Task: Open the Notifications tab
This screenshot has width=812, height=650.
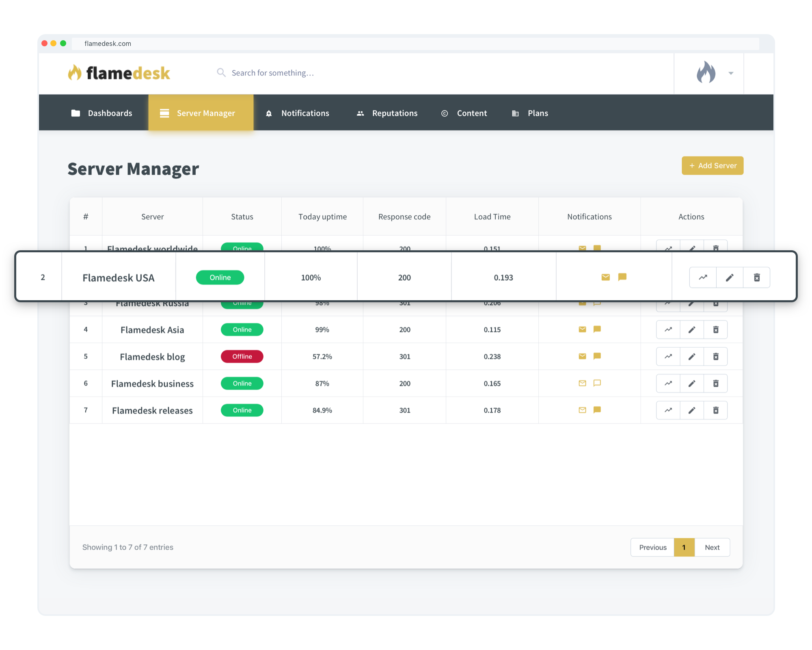Action: [297, 113]
